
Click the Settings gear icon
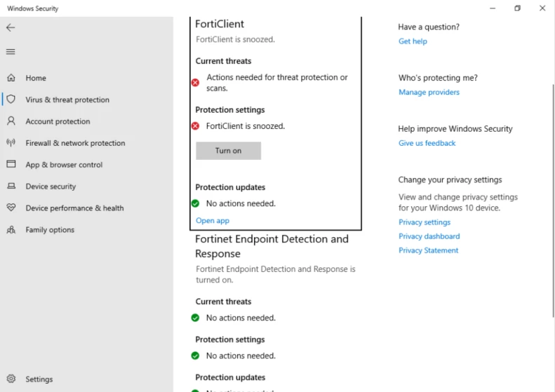[11, 379]
